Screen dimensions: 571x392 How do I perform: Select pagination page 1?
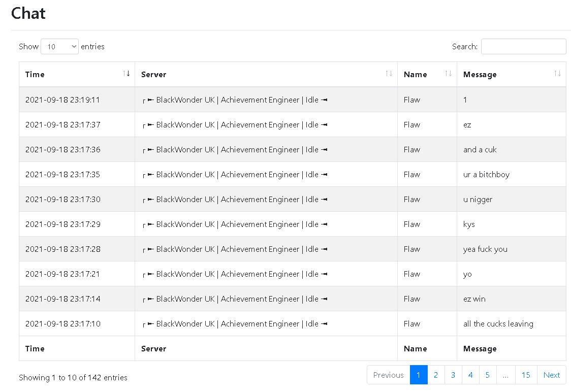click(419, 375)
